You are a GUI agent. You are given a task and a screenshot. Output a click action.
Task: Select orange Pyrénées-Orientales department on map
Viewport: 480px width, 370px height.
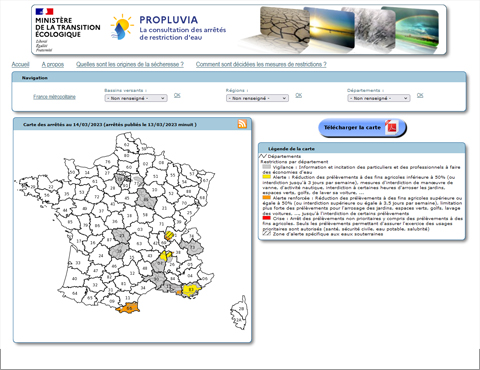pos(128,308)
